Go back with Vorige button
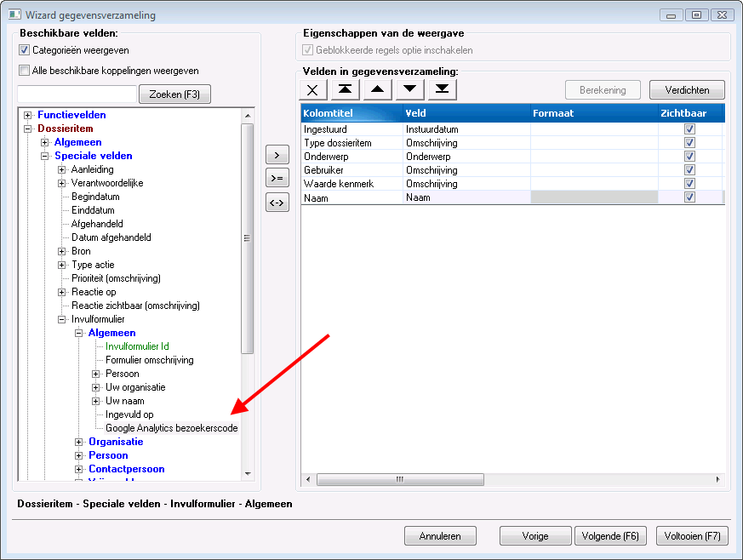Viewport: 743px width, 560px height. [x=535, y=536]
